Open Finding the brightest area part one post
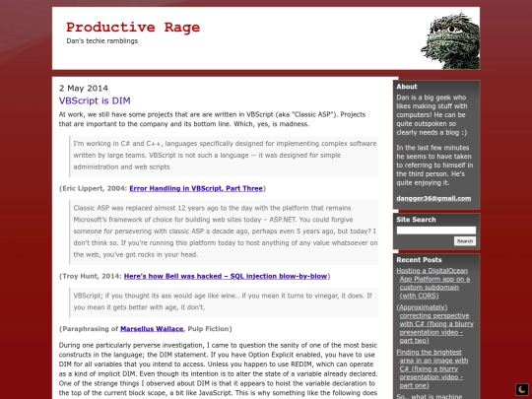Image resolution: width=532 pixels, height=399 pixels. [x=432, y=368]
